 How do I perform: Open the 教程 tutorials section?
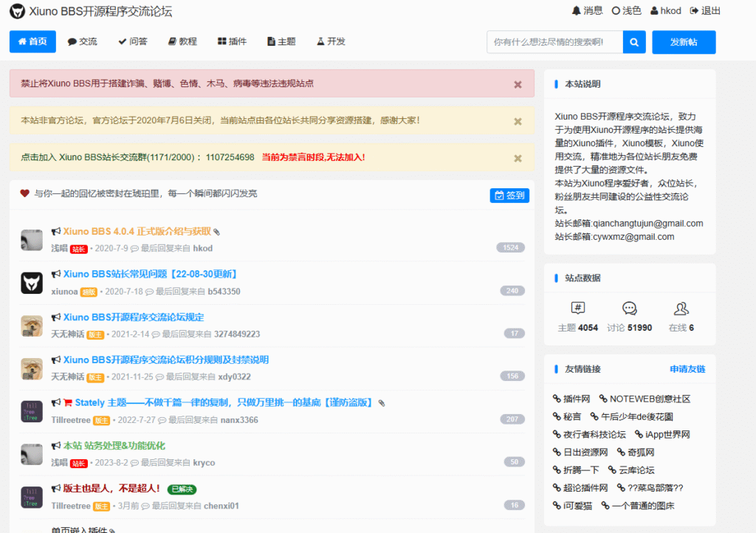[x=182, y=42]
